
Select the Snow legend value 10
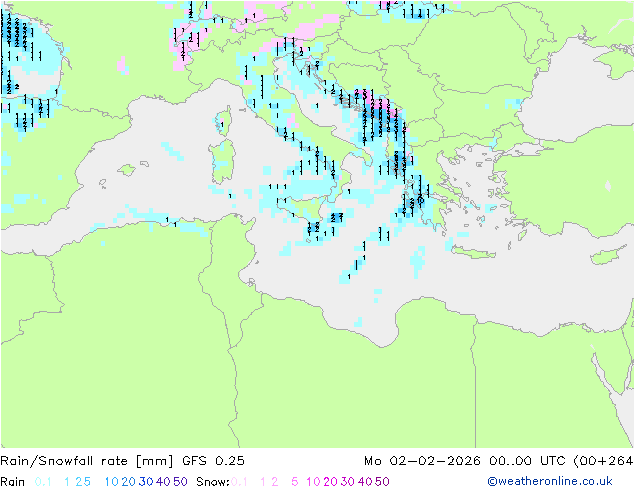313,482
